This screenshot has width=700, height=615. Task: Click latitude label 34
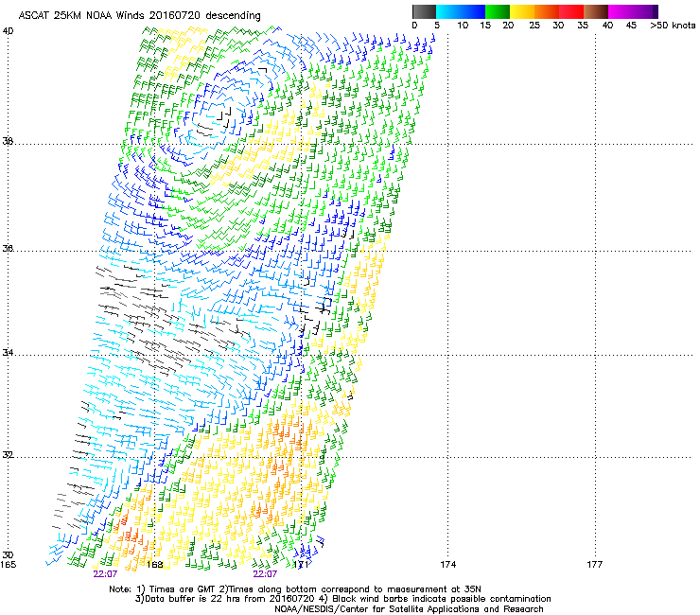[x=8, y=353]
